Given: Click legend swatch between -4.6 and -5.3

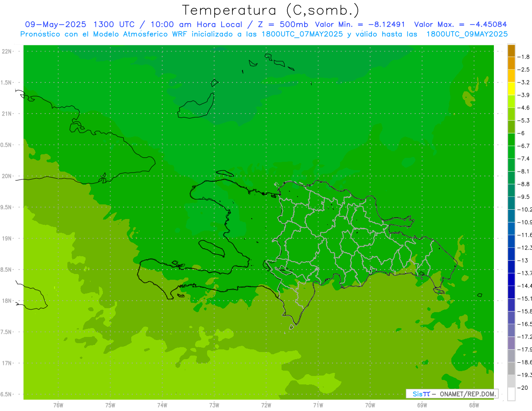Looking at the screenshot, I should tap(511, 114).
